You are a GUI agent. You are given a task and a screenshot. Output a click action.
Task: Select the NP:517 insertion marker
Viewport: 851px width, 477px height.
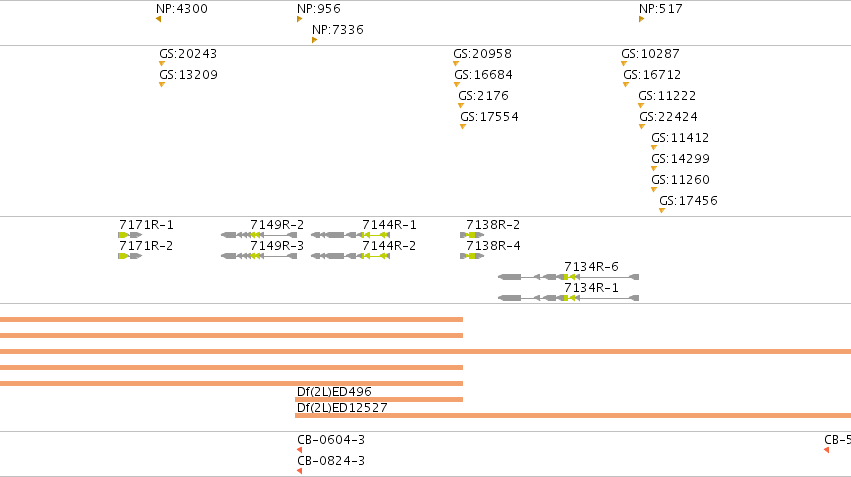[642, 19]
